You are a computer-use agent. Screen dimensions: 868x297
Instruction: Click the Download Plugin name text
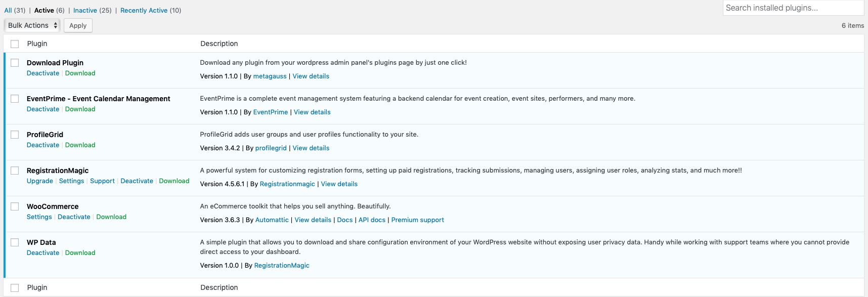point(55,63)
